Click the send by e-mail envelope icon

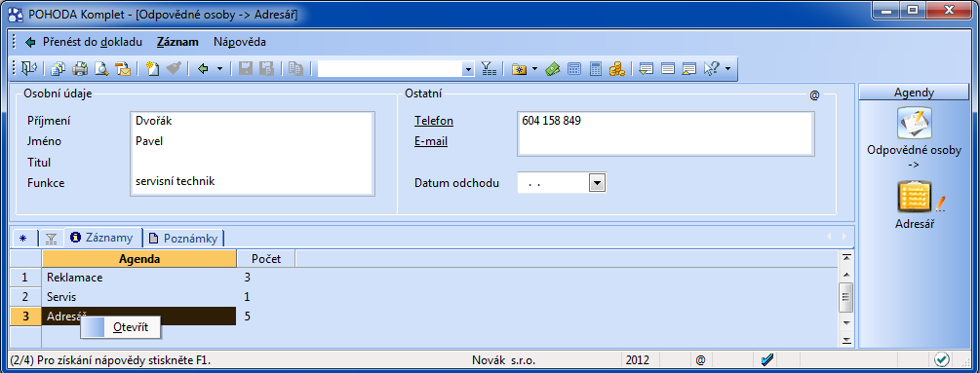pyautogui.click(x=123, y=68)
